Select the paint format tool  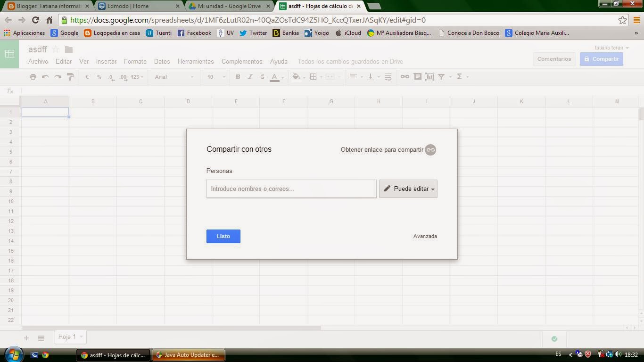tap(70, 76)
